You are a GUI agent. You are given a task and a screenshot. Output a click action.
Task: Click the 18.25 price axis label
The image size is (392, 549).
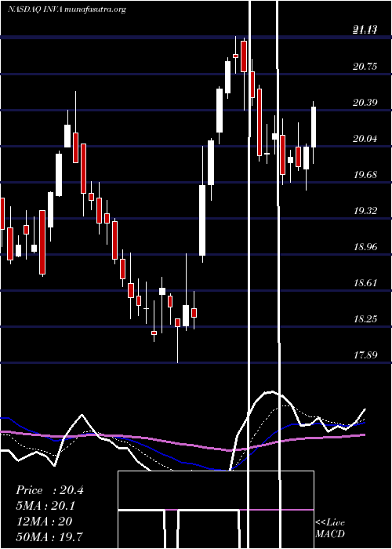click(365, 319)
